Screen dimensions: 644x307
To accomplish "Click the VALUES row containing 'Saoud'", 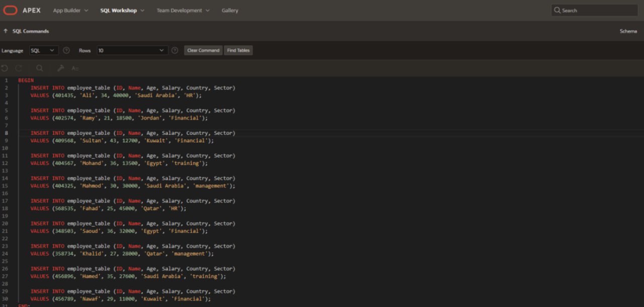I will 119,231.
